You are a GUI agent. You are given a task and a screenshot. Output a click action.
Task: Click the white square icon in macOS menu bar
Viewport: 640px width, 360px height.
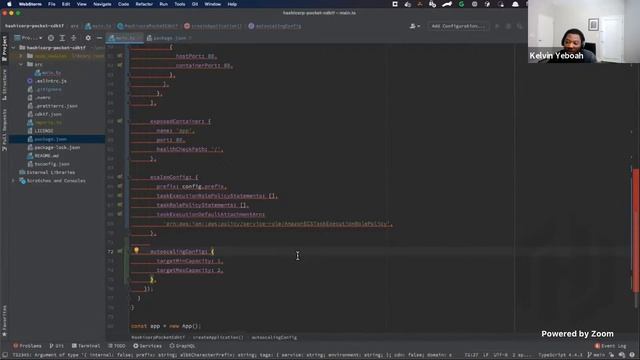[x=395, y=4]
